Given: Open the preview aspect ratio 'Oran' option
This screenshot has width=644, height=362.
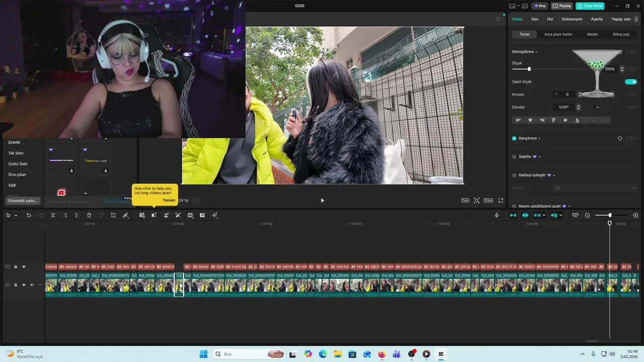Looking at the screenshot, I should pyautogui.click(x=488, y=201).
